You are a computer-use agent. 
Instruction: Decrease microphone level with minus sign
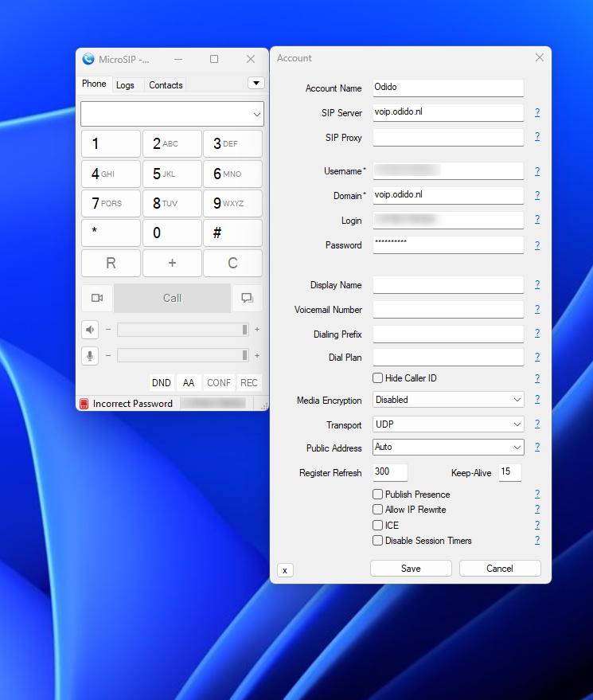coord(108,355)
